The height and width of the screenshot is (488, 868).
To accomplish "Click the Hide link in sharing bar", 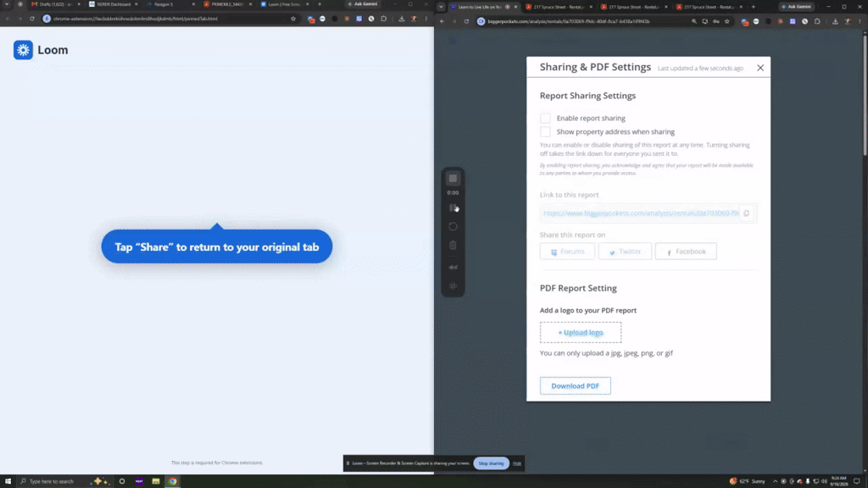I will click(517, 463).
